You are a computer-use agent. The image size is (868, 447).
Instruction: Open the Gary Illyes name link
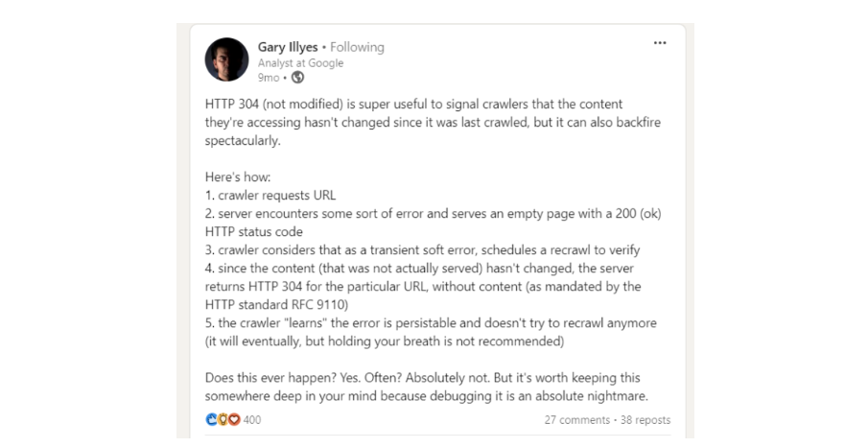pyautogui.click(x=288, y=47)
